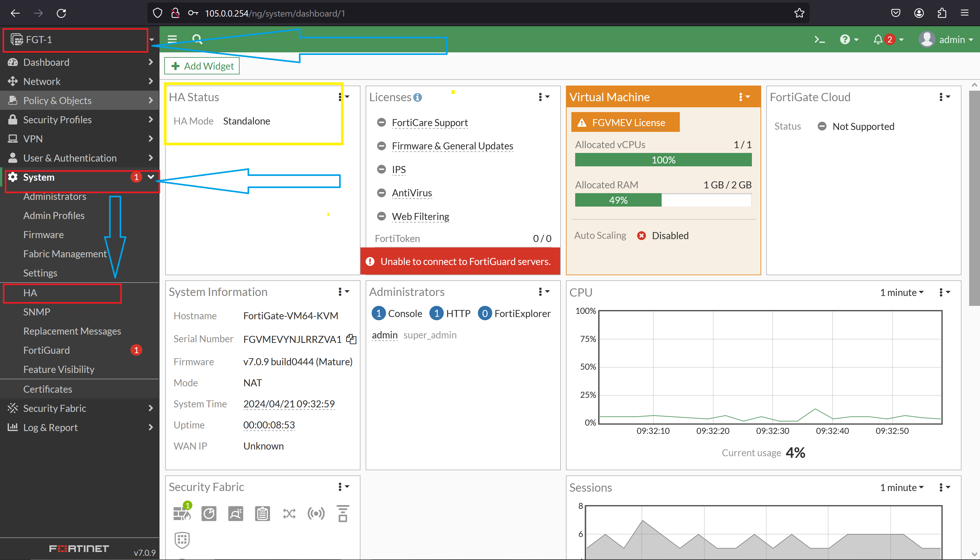
Task: Expand the Network menu
Action: [79, 81]
